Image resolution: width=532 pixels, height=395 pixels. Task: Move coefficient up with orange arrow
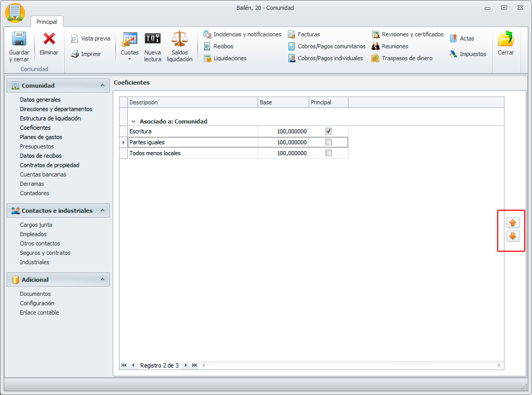pos(513,223)
